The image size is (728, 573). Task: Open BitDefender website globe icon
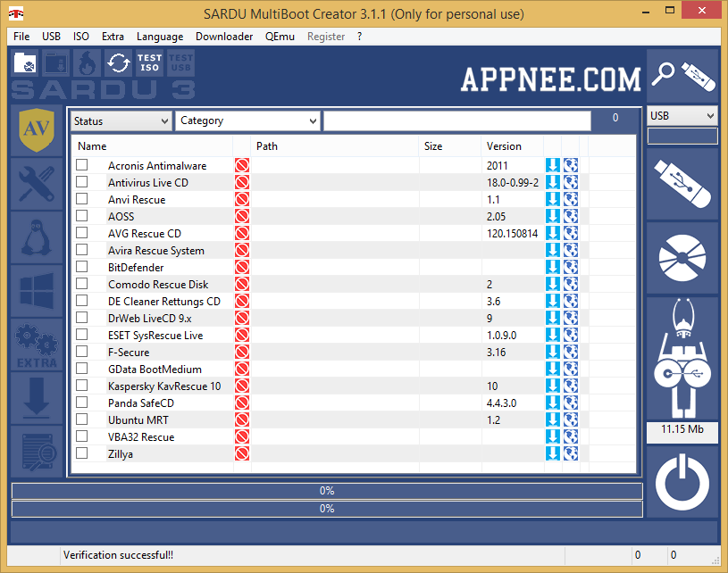click(x=571, y=267)
